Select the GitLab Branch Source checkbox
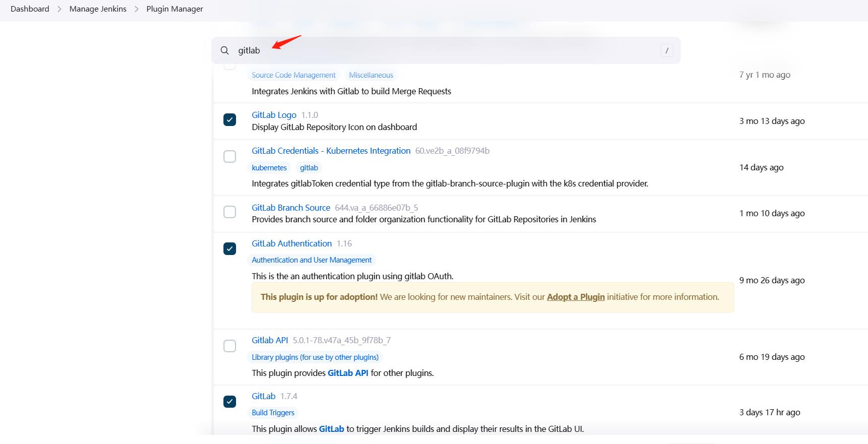 click(229, 212)
